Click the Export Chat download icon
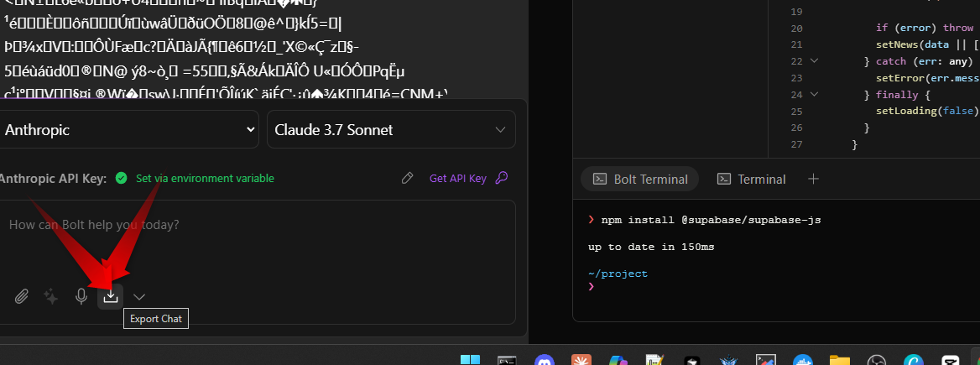980x365 pixels. (111, 296)
